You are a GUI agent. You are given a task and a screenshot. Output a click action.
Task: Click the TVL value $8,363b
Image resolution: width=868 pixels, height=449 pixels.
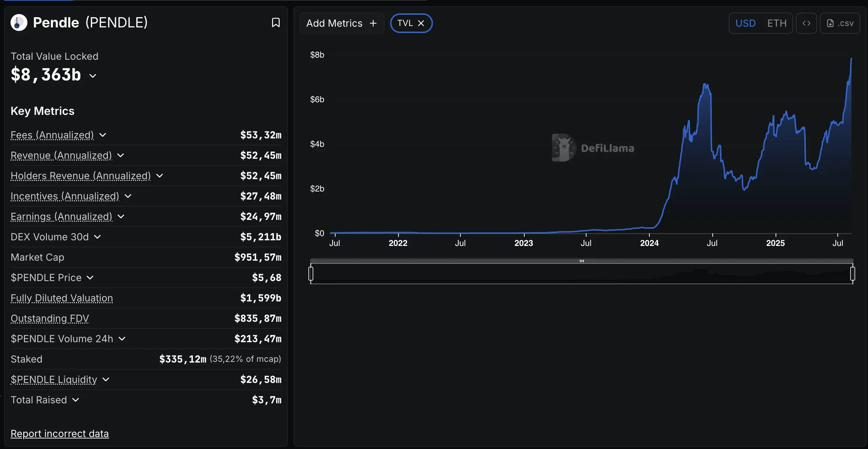point(46,75)
